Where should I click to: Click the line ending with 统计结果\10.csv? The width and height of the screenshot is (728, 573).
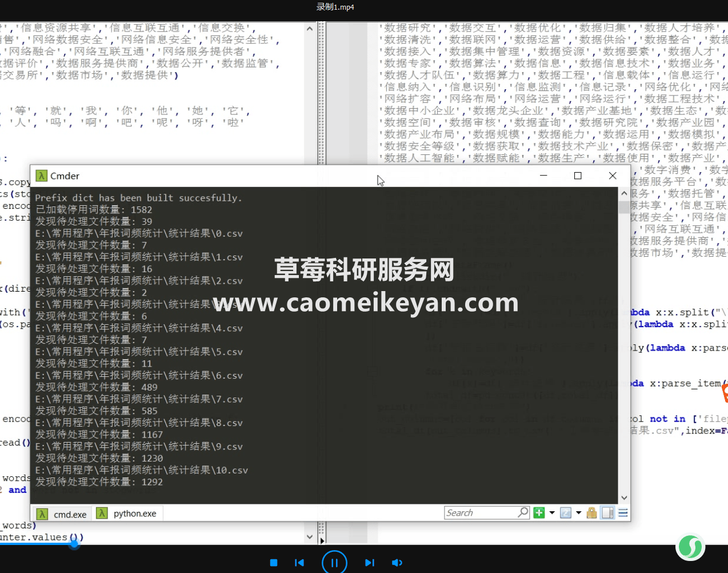click(x=142, y=470)
